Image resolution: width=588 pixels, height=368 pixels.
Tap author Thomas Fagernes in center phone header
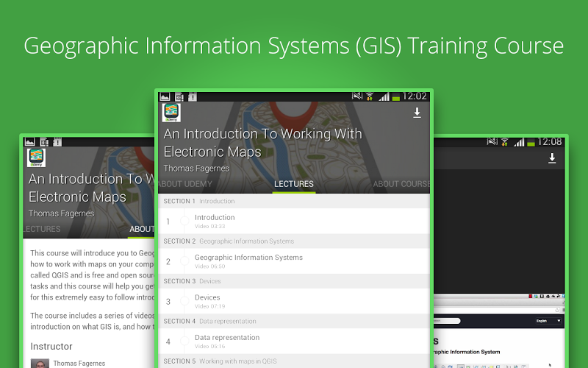[196, 169]
